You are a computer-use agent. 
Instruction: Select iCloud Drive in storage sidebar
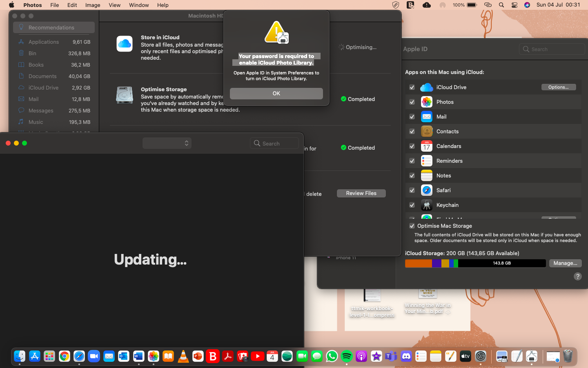pyautogui.click(x=54, y=88)
